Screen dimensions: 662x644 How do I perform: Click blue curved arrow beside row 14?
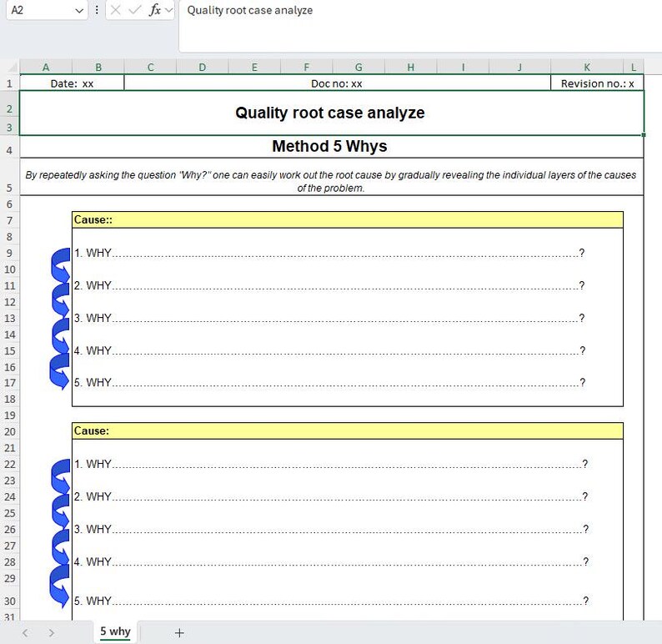[x=60, y=335]
